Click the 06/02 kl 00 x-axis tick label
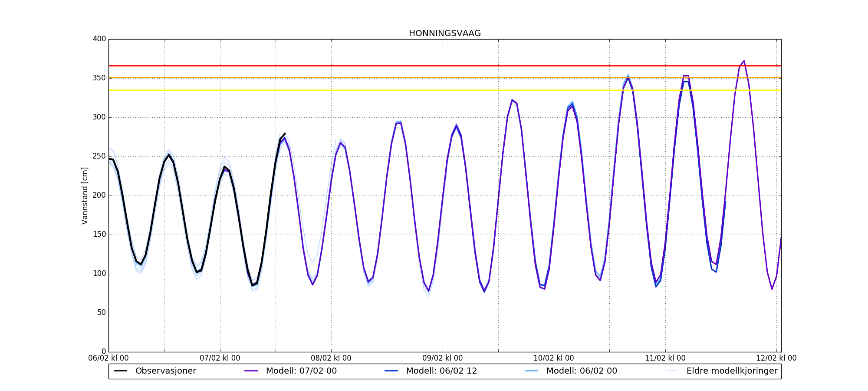The width and height of the screenshot is (868, 391). (x=108, y=358)
